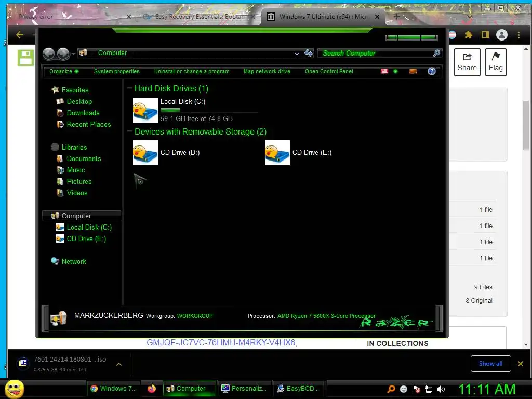Change the view with the views icon

pos(384,71)
